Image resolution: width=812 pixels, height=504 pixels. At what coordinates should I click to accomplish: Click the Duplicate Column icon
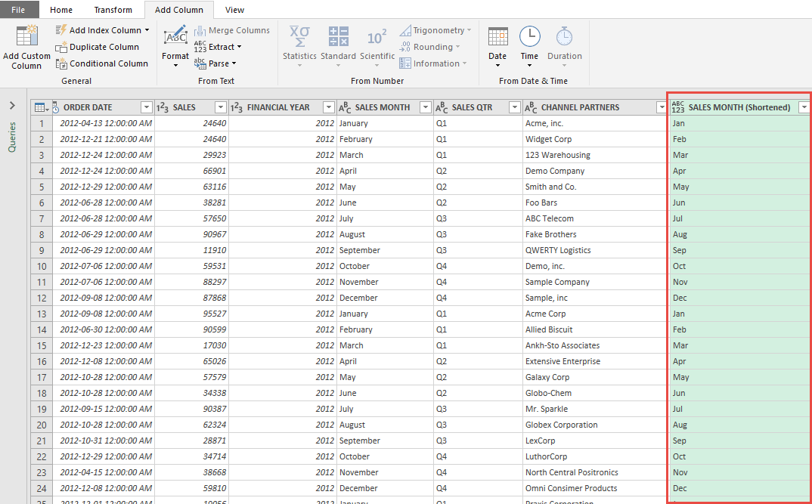pos(62,47)
